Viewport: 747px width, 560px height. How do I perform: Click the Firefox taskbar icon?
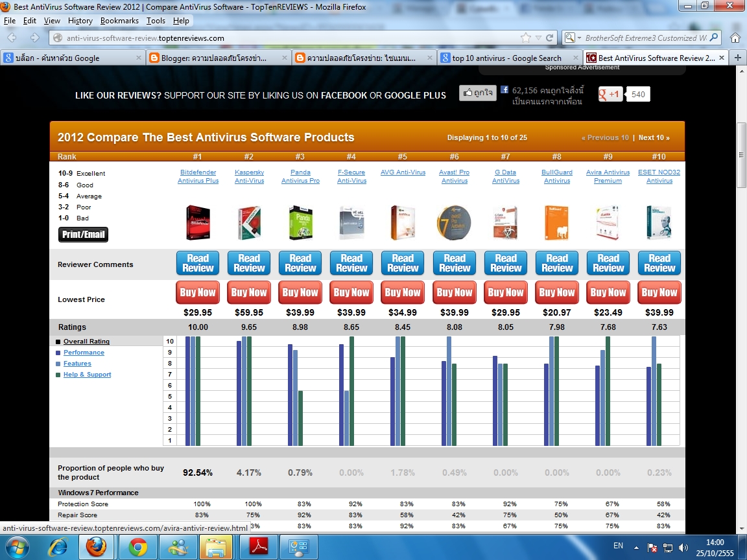tap(97, 547)
